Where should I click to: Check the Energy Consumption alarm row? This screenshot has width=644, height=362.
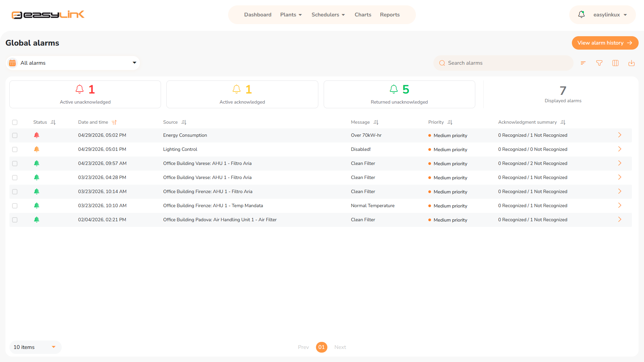point(15,135)
